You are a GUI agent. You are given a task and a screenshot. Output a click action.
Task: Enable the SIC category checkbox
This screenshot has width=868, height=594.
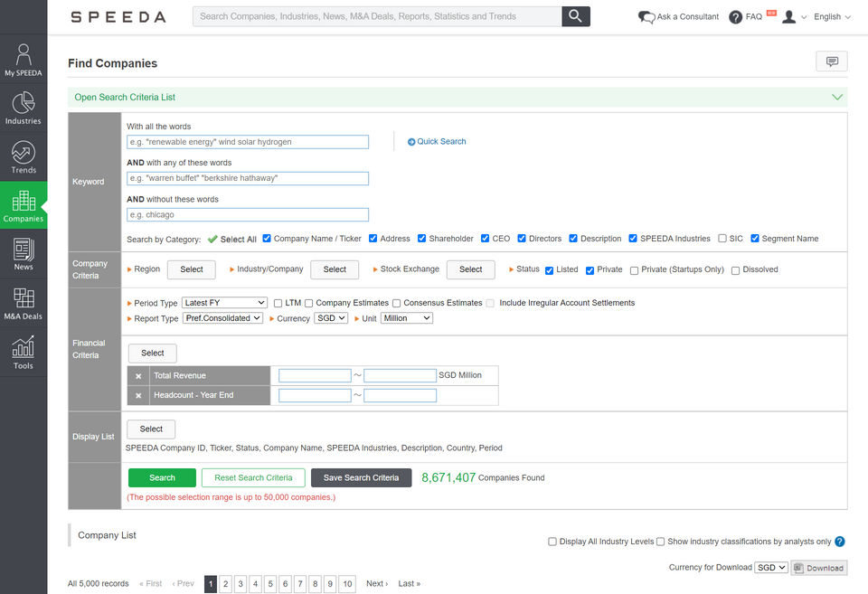pos(722,239)
